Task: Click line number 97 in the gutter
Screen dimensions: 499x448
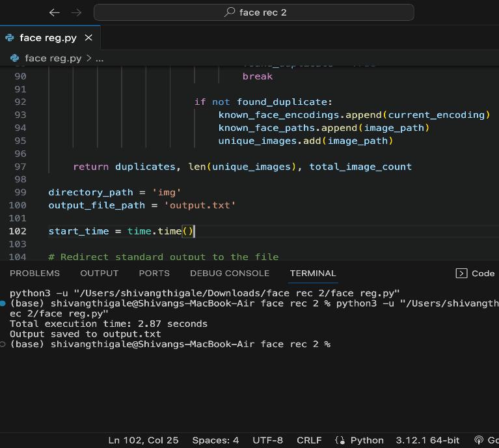Action: pyautogui.click(x=20, y=167)
